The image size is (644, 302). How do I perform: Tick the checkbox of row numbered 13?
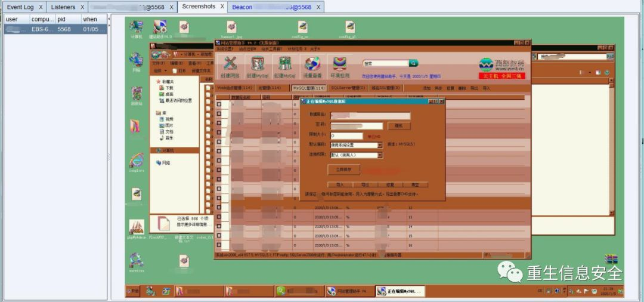coord(219,217)
